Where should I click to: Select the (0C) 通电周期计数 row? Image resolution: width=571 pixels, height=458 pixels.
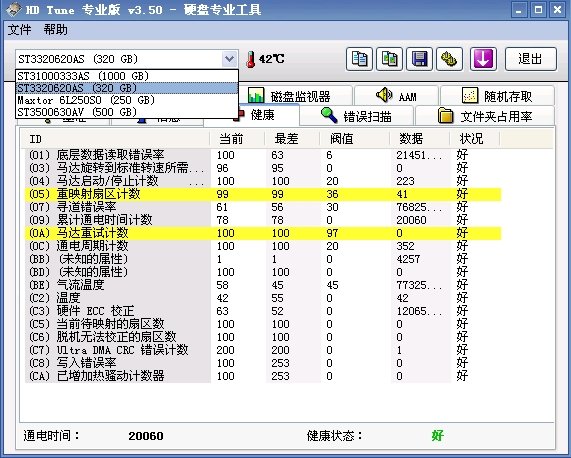(x=263, y=246)
